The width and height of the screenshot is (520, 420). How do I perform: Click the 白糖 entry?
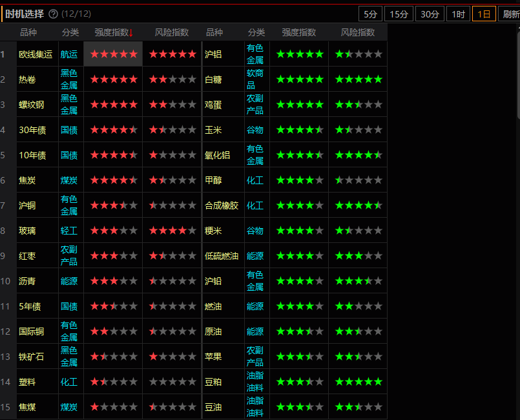tap(213, 79)
